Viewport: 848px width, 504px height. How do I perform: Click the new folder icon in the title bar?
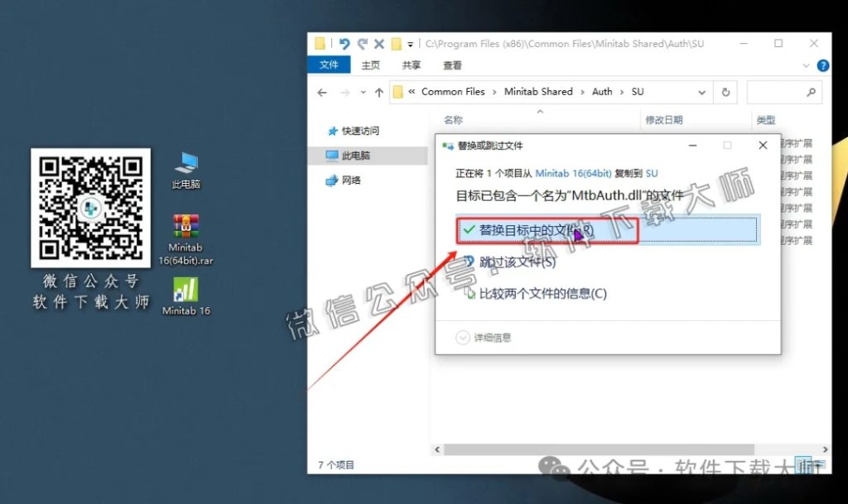[397, 43]
